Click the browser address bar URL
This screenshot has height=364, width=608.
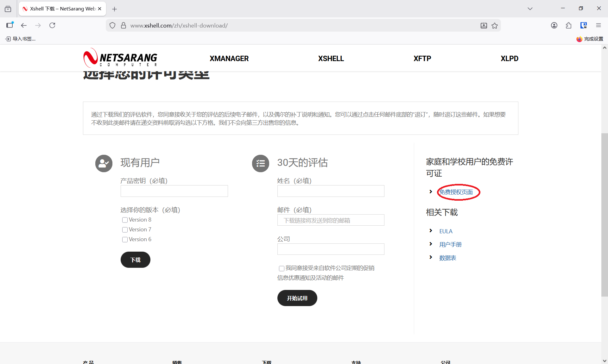pos(179,26)
